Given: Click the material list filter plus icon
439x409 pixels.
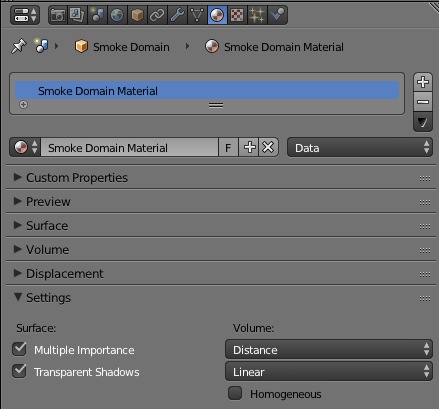Looking at the screenshot, I should [23, 105].
